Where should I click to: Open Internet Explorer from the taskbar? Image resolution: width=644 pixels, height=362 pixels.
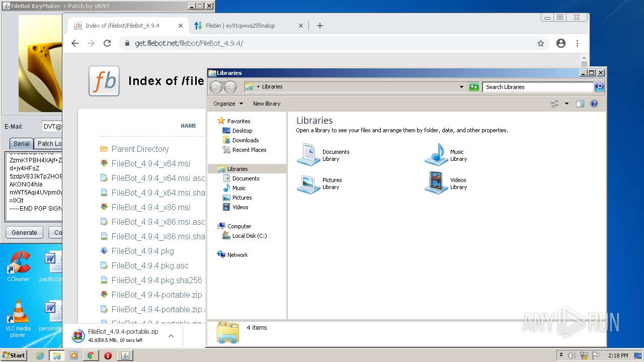tap(40, 355)
